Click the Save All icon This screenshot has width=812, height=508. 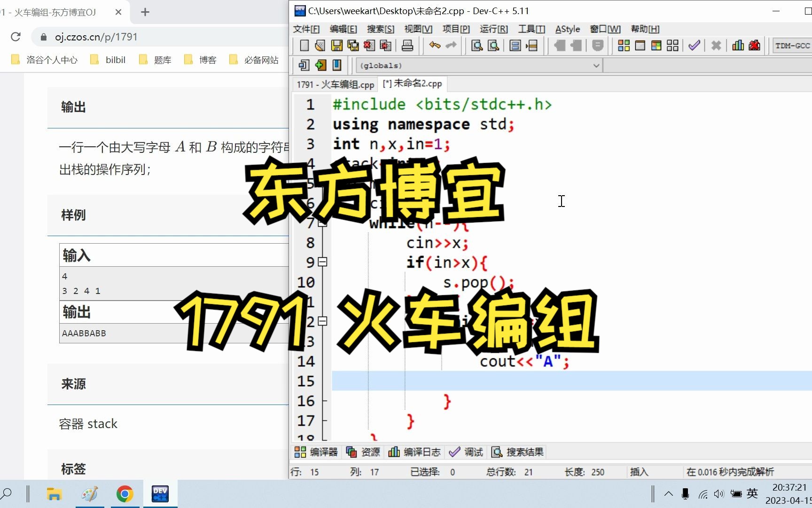pos(353,46)
